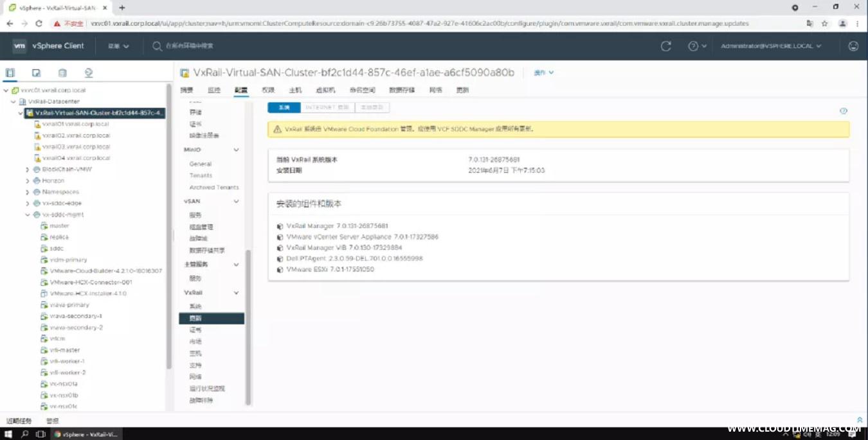Click the vSphere Client vm logo
This screenshot has width=868, height=440.
click(20, 46)
